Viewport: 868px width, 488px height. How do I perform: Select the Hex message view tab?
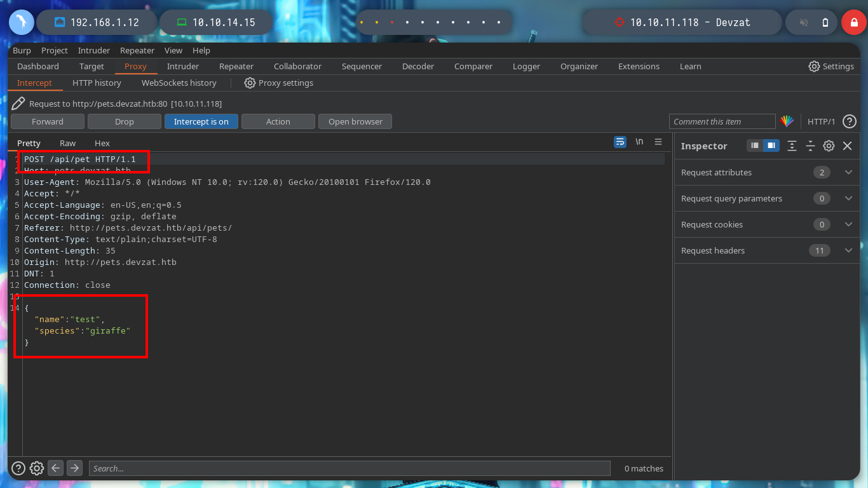click(x=102, y=143)
